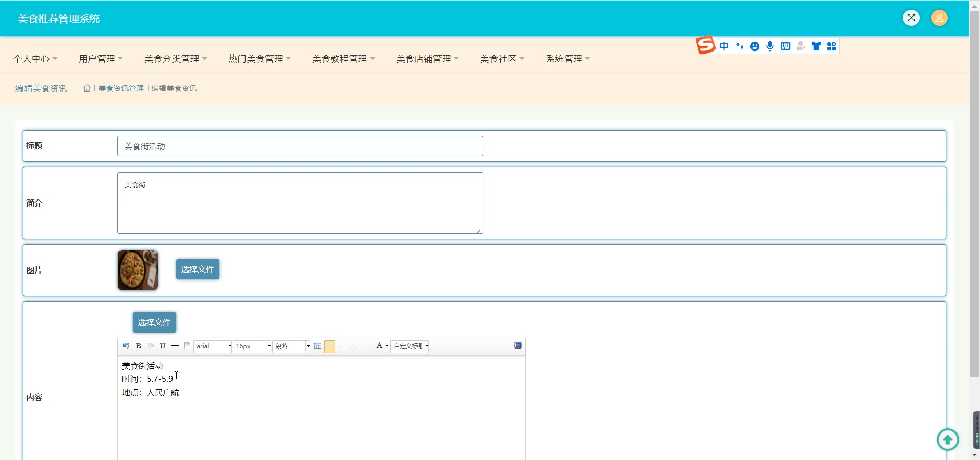Image resolution: width=980 pixels, height=460 pixels.
Task: Click the Sogou voice input microphone
Action: [770, 46]
